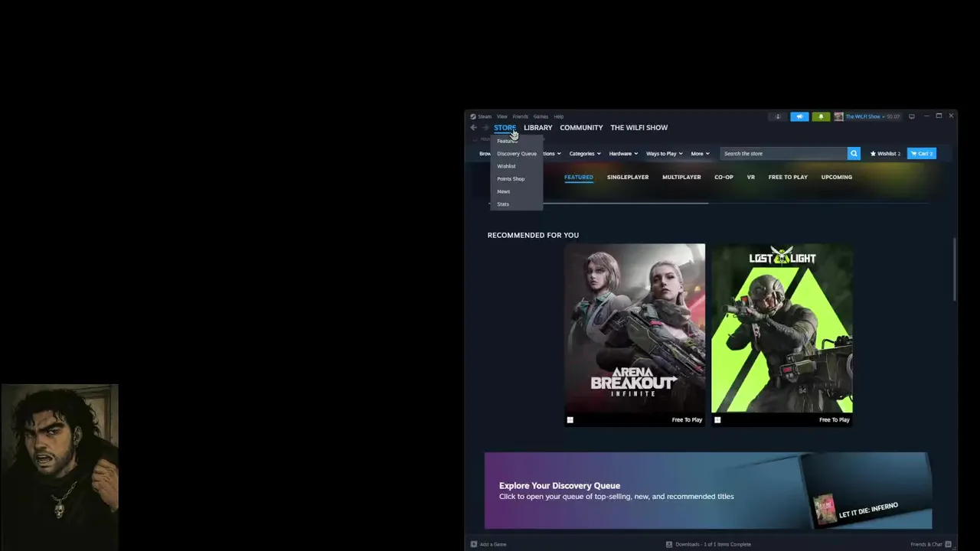Select the FEATURED store tab
Screen dimensions: 980x551
[578, 177]
